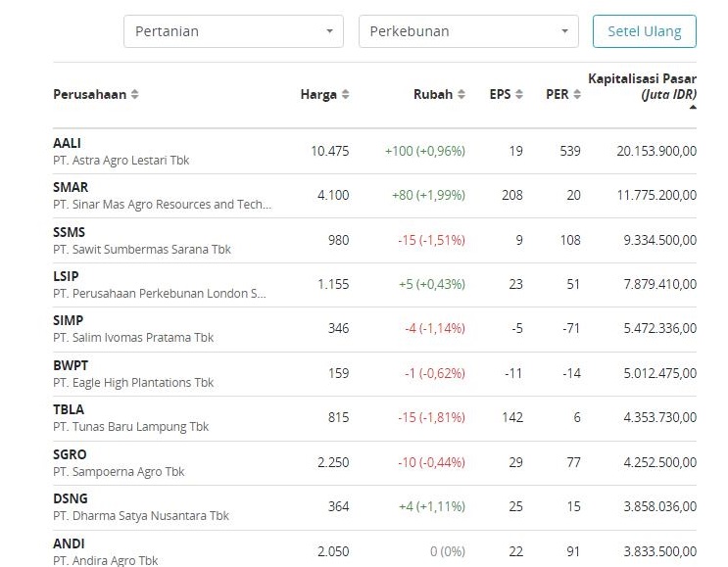
Task: Click ANDI market cap 3.833.500,00
Action: click(660, 551)
